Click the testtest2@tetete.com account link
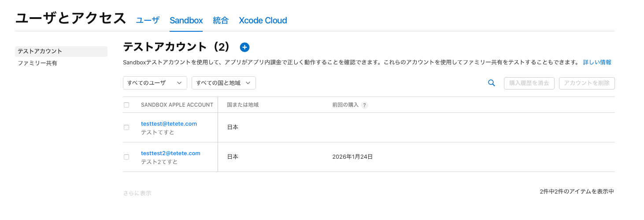The height and width of the screenshot is (220, 644). [170, 153]
